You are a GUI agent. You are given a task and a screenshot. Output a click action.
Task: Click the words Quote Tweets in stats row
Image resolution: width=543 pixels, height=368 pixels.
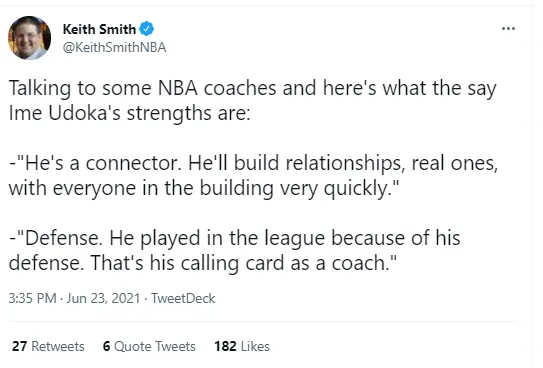coord(155,346)
